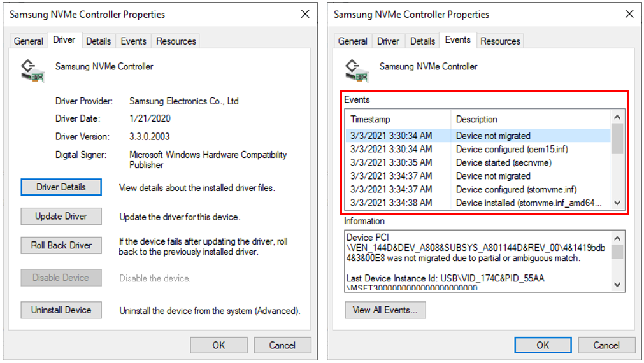
Task: Click the driver date value 1/21/2020
Action: 150,118
